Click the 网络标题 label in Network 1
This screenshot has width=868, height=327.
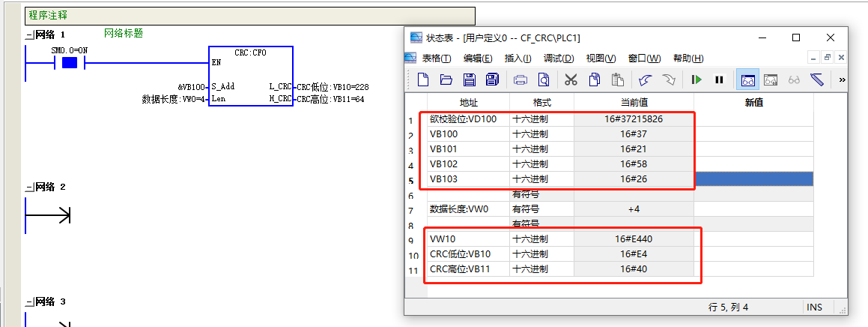tap(124, 33)
